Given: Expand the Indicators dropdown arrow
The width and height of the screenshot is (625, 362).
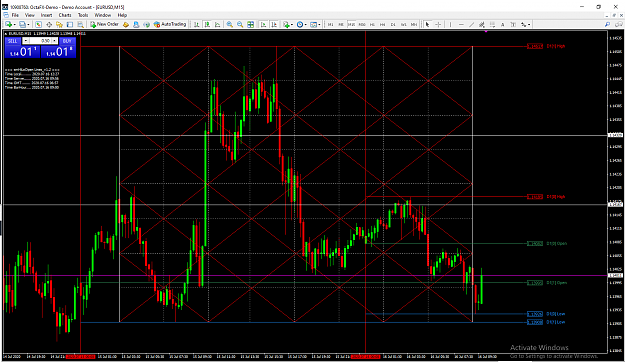Looking at the screenshot, I should (x=292, y=25).
